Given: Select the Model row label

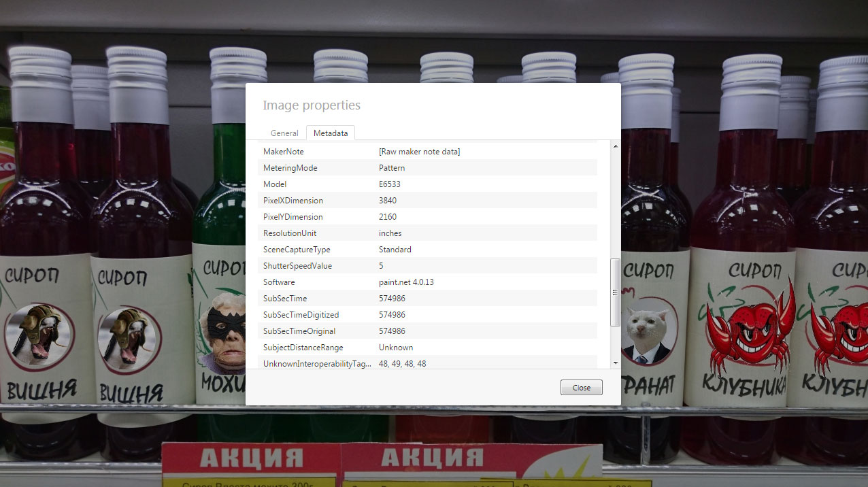Looking at the screenshot, I should click(x=275, y=184).
